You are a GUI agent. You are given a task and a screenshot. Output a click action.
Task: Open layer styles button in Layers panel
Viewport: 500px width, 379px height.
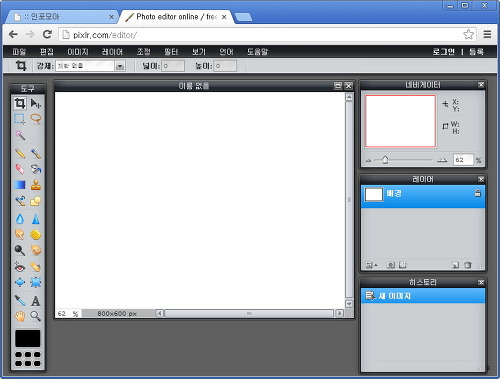click(403, 265)
